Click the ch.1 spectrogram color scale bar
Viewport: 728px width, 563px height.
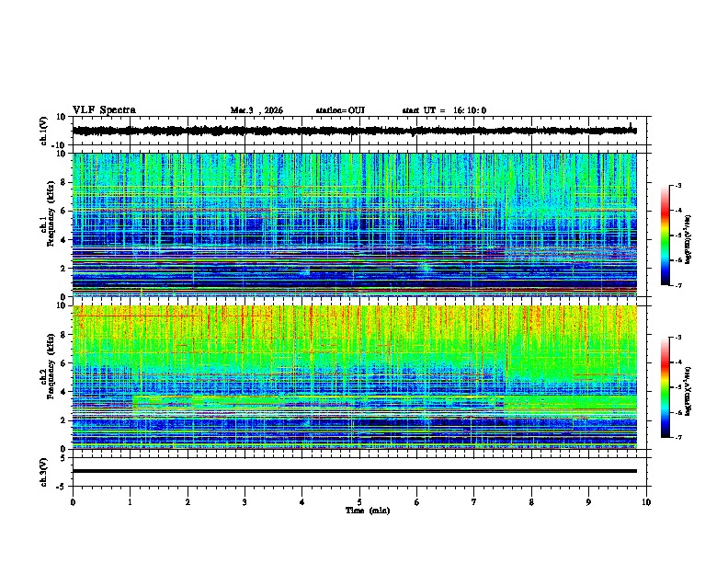tap(665, 236)
